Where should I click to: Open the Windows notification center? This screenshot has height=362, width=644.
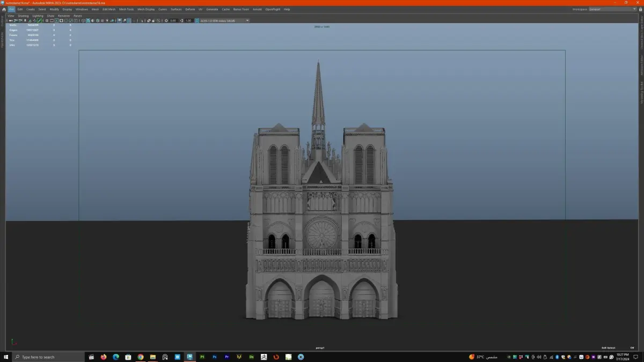click(x=637, y=357)
